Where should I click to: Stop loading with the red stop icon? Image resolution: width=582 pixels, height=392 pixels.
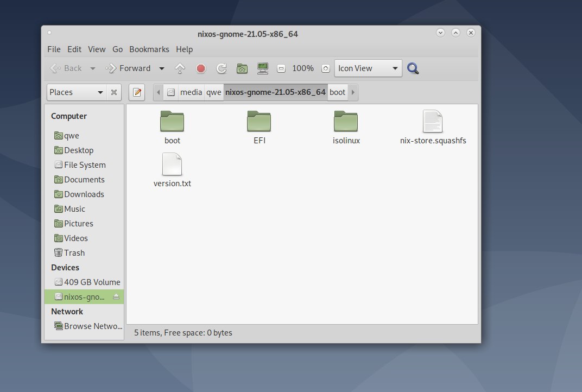pos(201,68)
